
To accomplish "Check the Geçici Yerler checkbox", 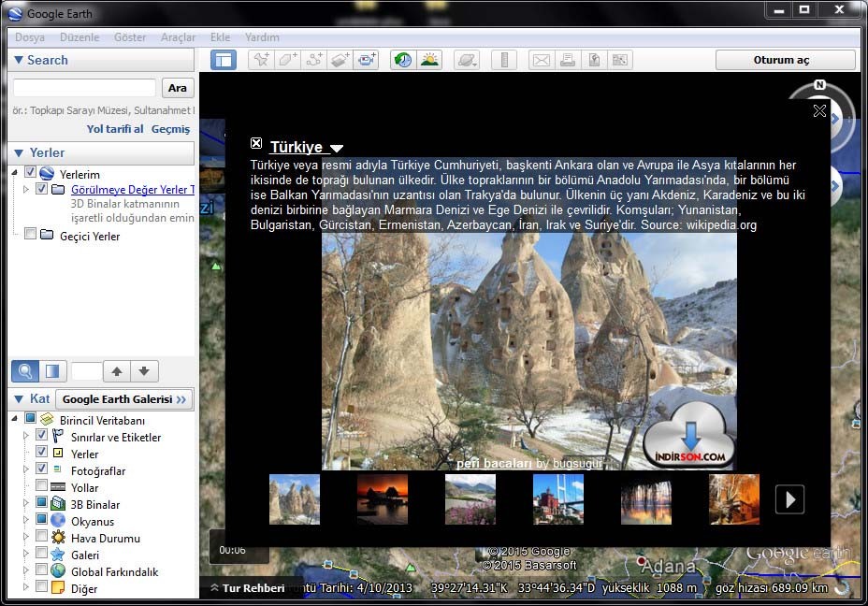I will [31, 234].
